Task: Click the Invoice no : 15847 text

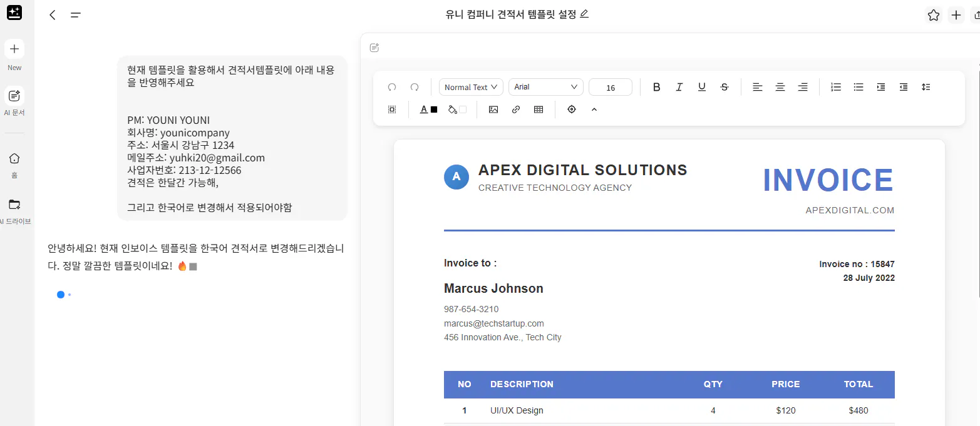Action: coord(857,264)
